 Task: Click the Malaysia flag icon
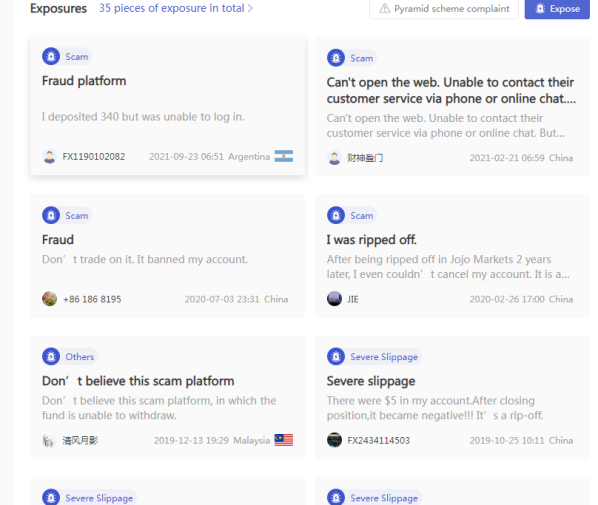click(284, 440)
